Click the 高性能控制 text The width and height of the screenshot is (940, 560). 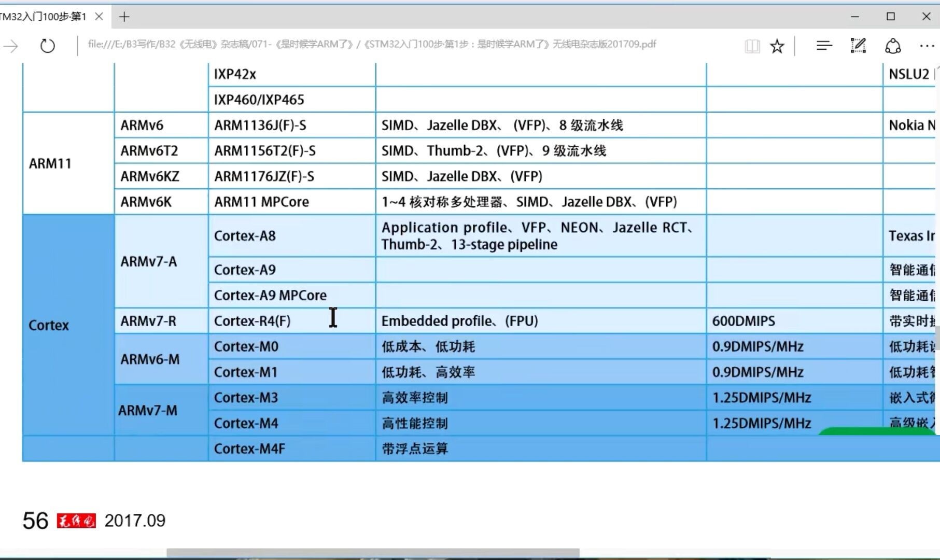click(x=415, y=423)
